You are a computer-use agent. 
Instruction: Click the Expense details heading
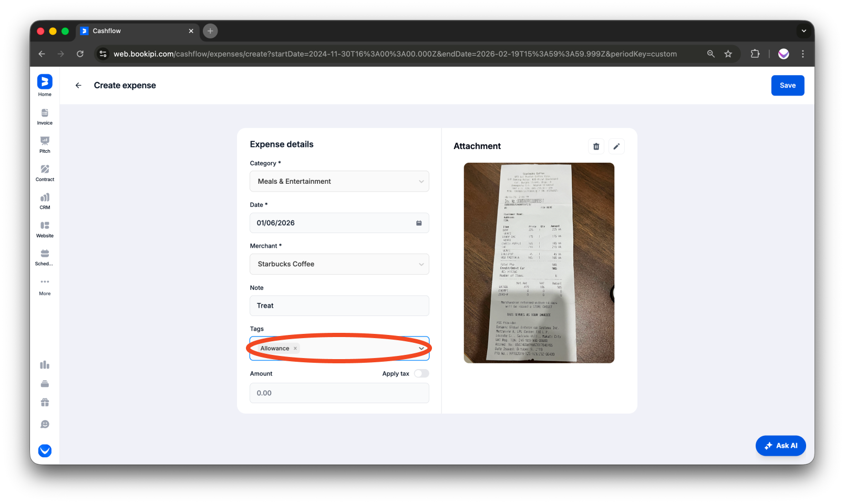tap(282, 144)
